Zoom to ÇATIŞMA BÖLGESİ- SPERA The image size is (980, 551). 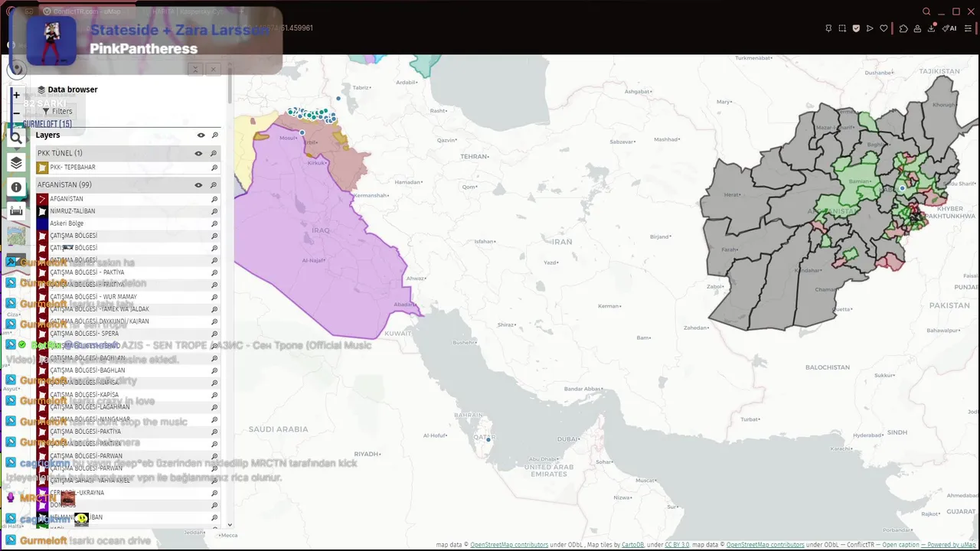pos(214,334)
